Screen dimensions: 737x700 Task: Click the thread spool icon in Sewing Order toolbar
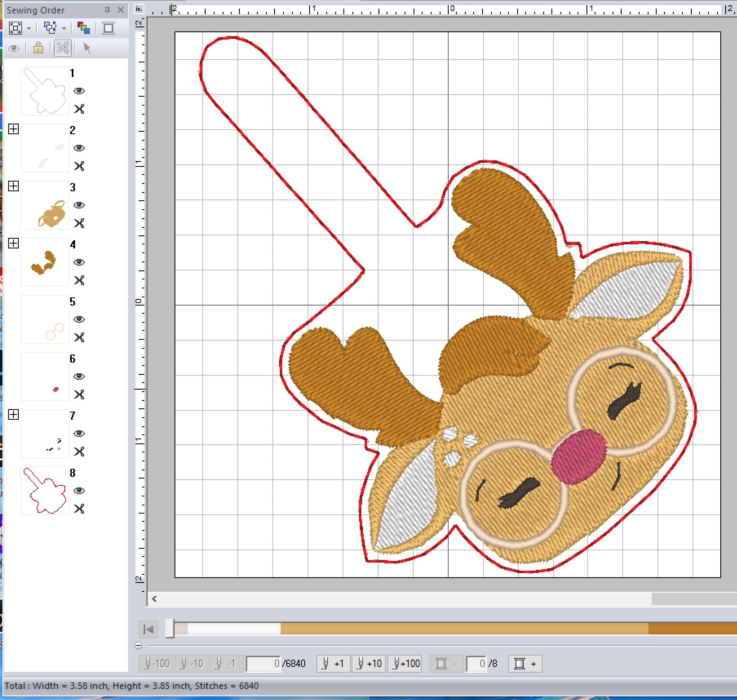coord(108,28)
